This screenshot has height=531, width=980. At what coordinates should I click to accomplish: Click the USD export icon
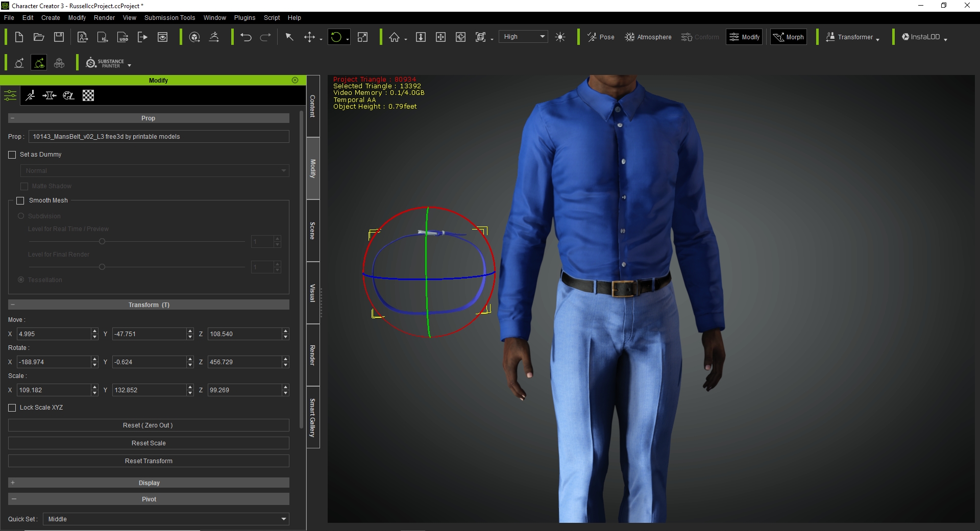(123, 37)
